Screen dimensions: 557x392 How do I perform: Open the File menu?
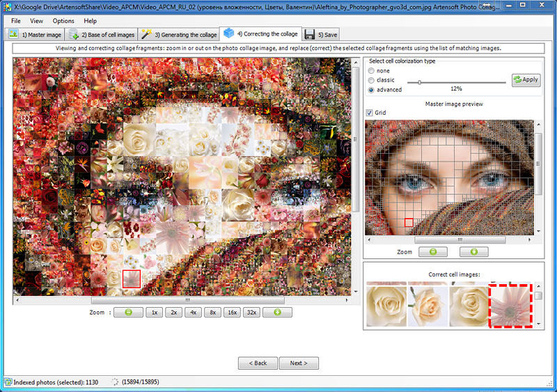[x=15, y=21]
